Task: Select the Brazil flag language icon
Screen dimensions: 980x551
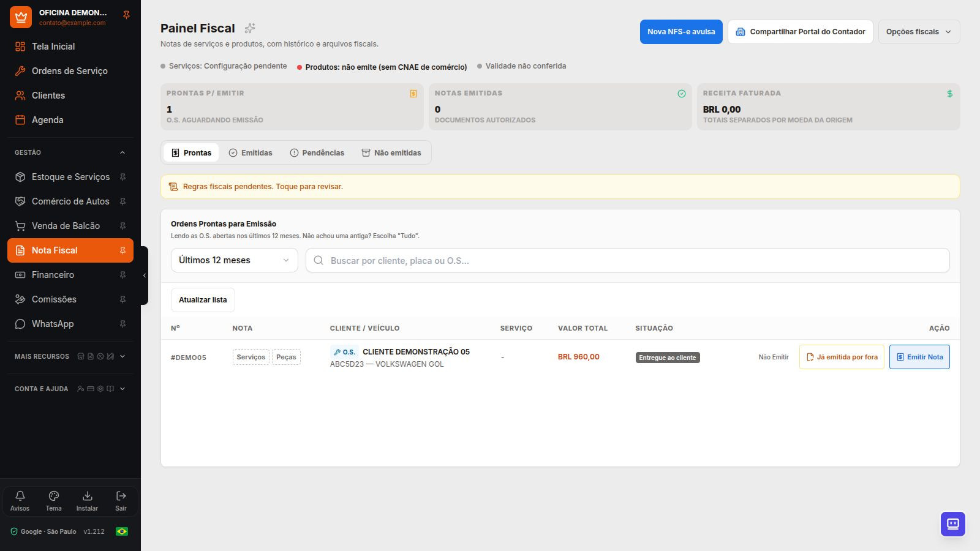Action: click(x=122, y=531)
